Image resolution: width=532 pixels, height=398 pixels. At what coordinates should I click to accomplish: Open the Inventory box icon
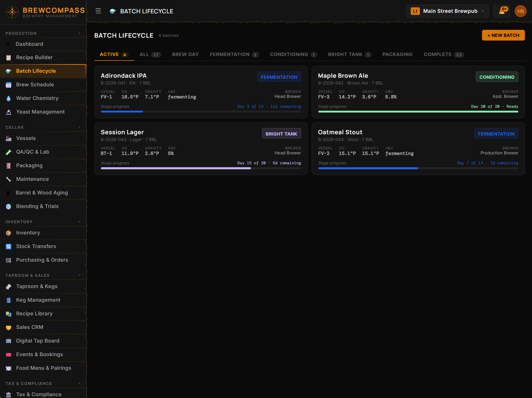[x=8, y=233]
